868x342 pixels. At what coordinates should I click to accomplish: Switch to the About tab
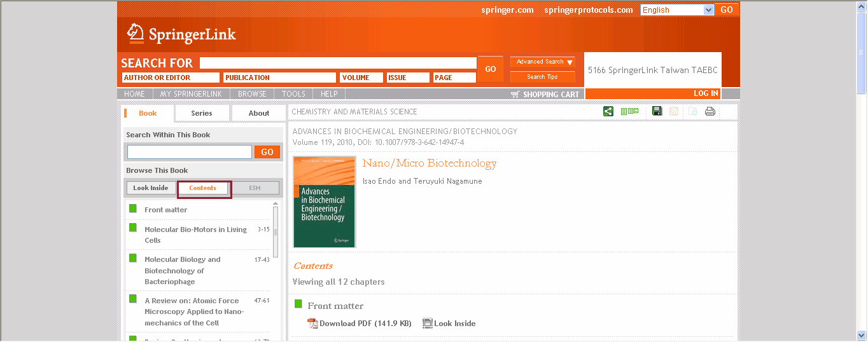click(x=259, y=113)
